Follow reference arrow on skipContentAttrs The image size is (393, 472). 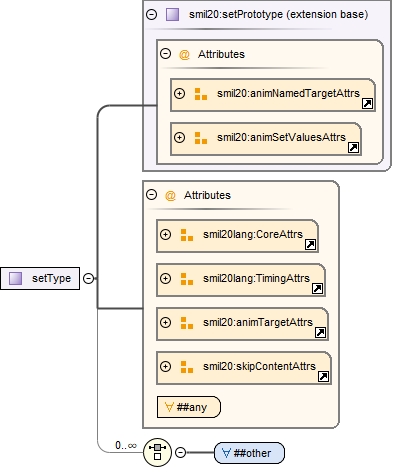(323, 377)
